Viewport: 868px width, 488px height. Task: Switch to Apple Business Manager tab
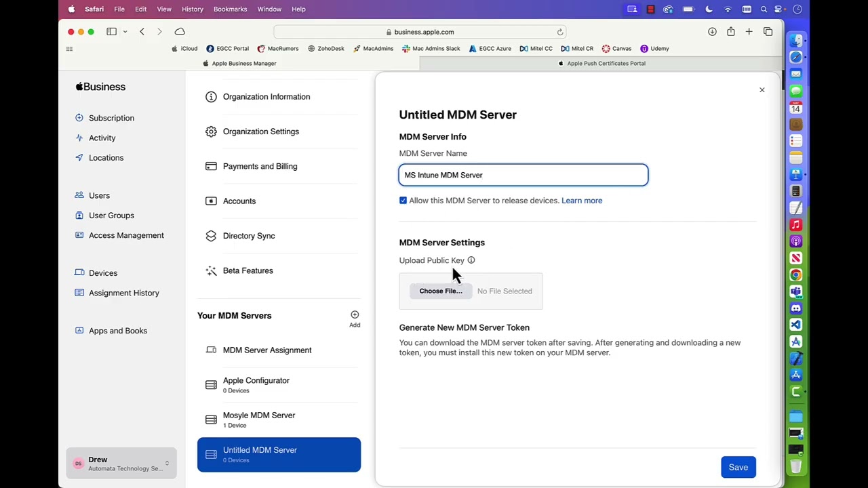point(239,63)
